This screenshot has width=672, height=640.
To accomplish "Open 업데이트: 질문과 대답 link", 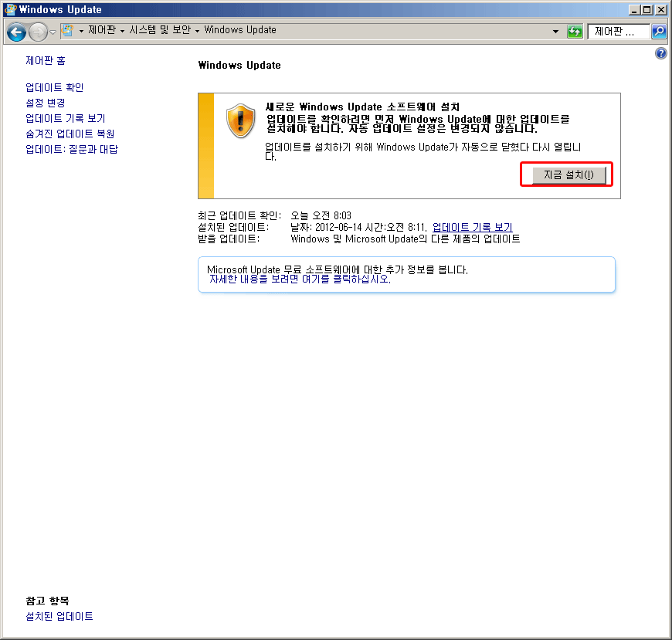I will point(72,149).
